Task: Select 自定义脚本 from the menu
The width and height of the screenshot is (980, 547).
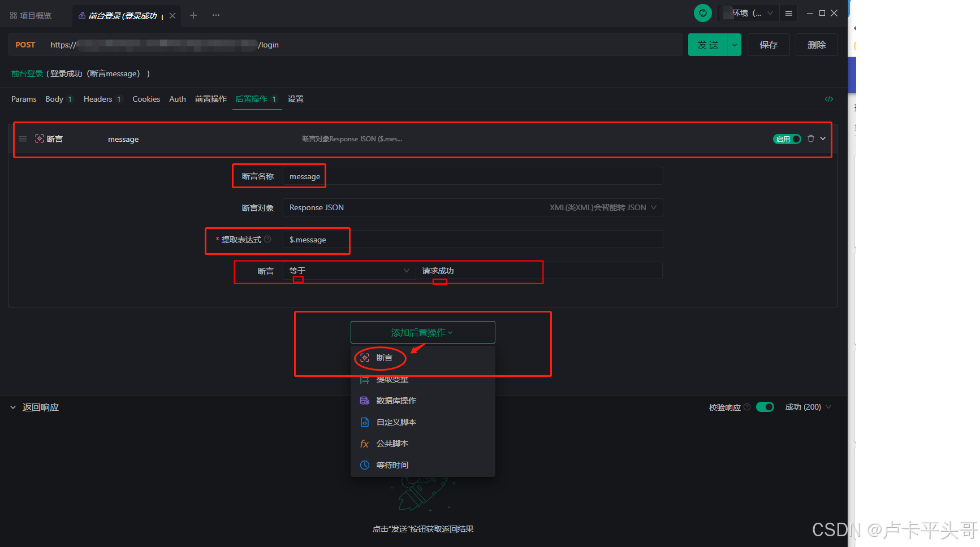Action: tap(422, 422)
